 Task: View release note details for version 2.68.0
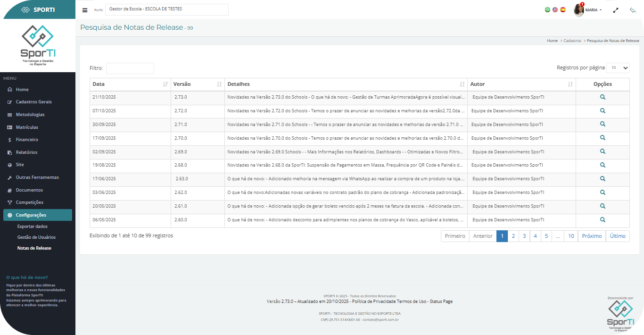[603, 165]
